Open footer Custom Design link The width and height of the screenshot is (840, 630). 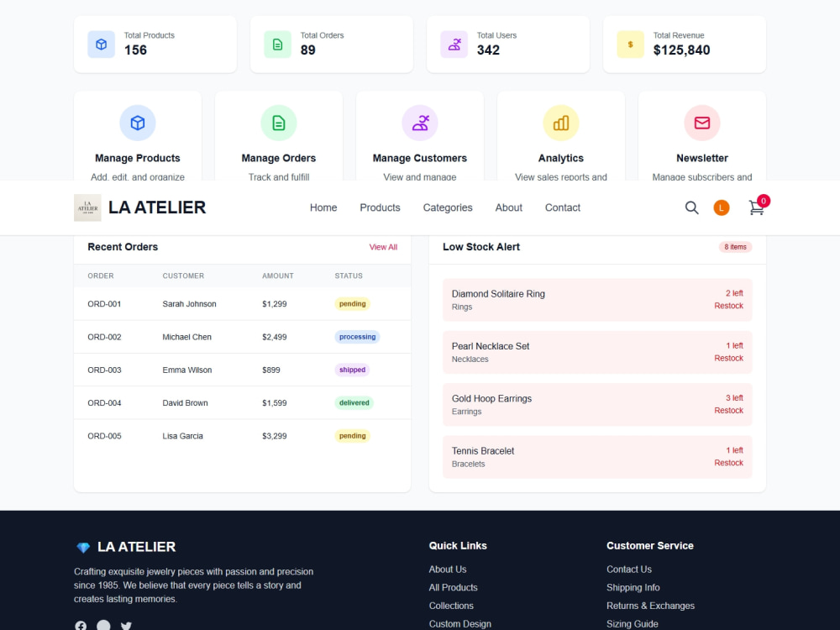[460, 624]
